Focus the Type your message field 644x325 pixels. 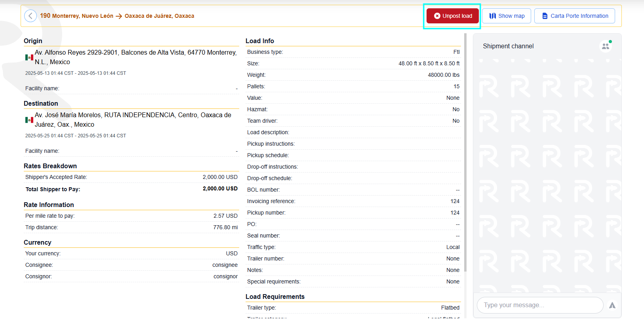pos(540,305)
